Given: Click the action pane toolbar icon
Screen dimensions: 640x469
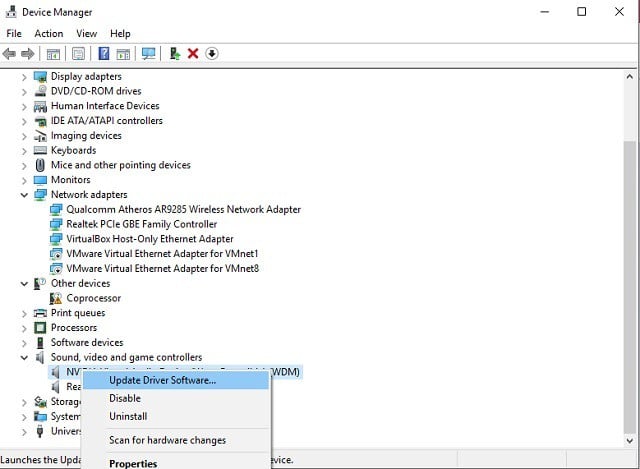Looking at the screenshot, I should 123,53.
